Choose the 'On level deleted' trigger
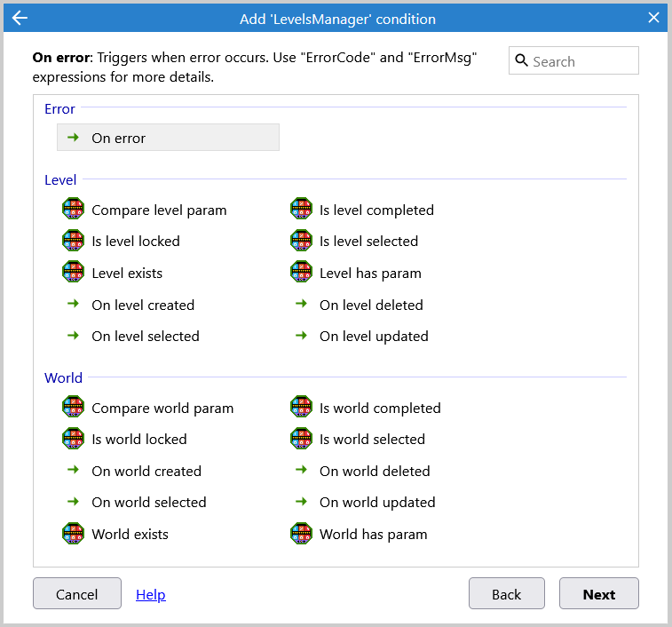 pos(370,305)
